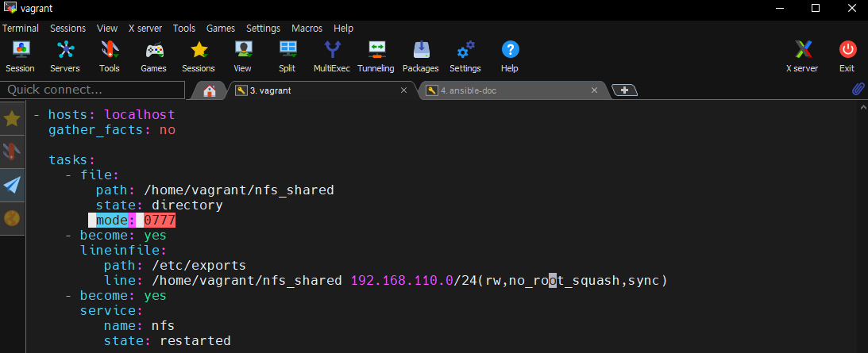Image resolution: width=868 pixels, height=353 pixels.
Task: Open the Help menu in menu bar
Action: [x=343, y=29]
